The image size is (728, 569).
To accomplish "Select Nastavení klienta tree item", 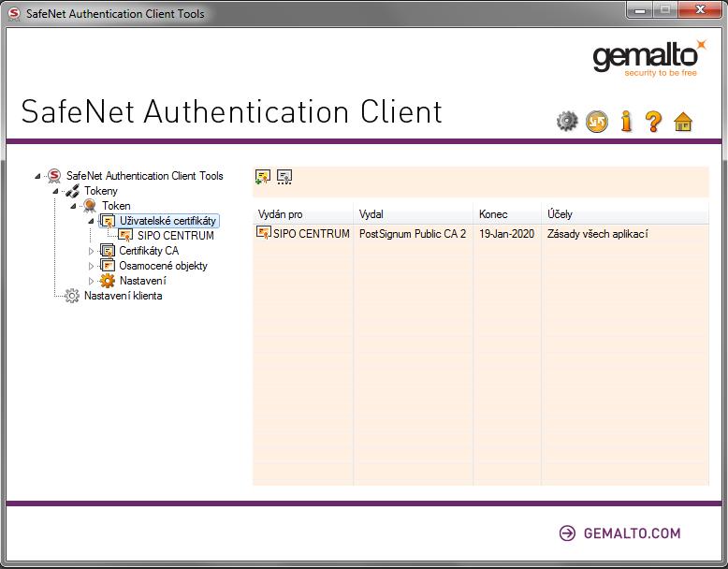I will (x=123, y=296).
